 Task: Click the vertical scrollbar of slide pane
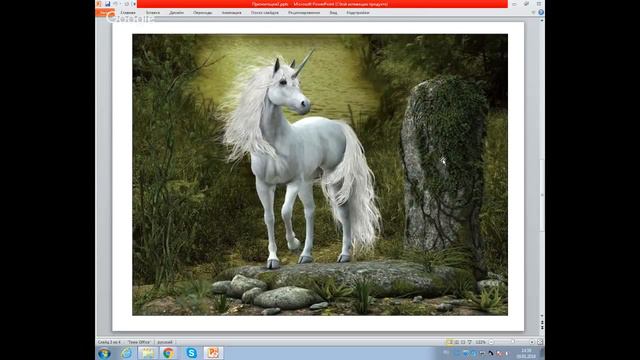[542, 196]
